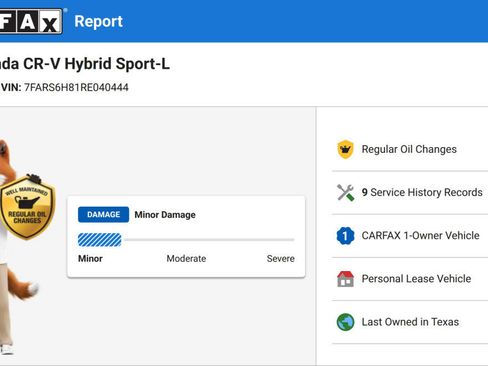Click the Regular Oil Changes shield icon
Screen dimensions: 488x366
coord(345,149)
